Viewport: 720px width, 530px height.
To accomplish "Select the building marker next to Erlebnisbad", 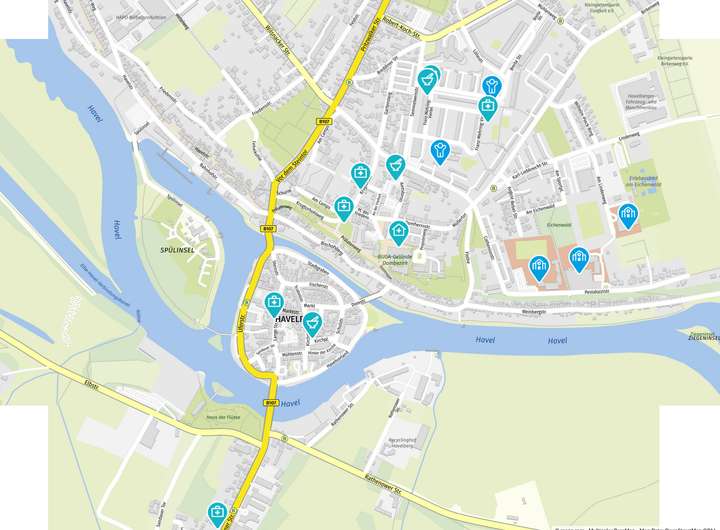I will click(628, 216).
